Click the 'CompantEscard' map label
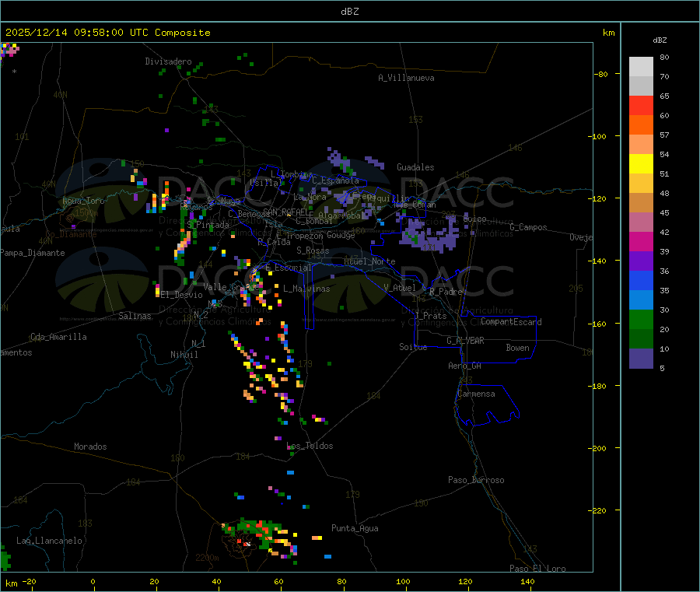Screen dimensions: 700x592 (x=511, y=321)
